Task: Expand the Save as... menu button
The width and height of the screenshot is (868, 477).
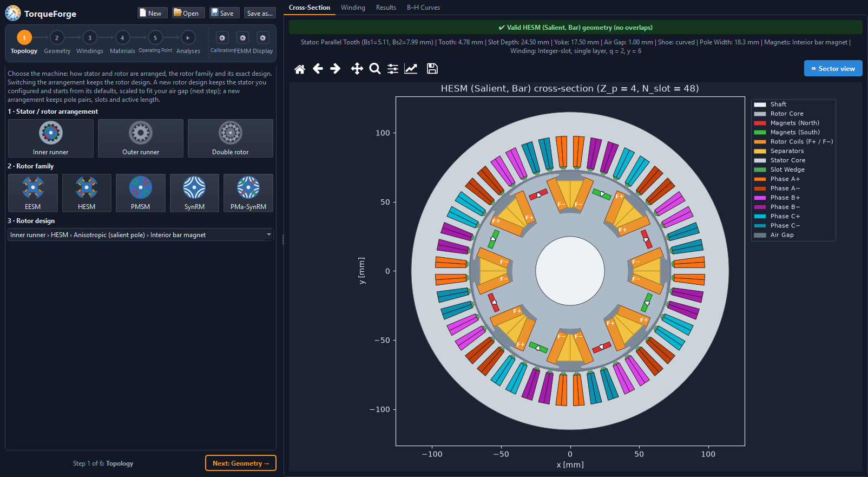Action: (x=260, y=13)
